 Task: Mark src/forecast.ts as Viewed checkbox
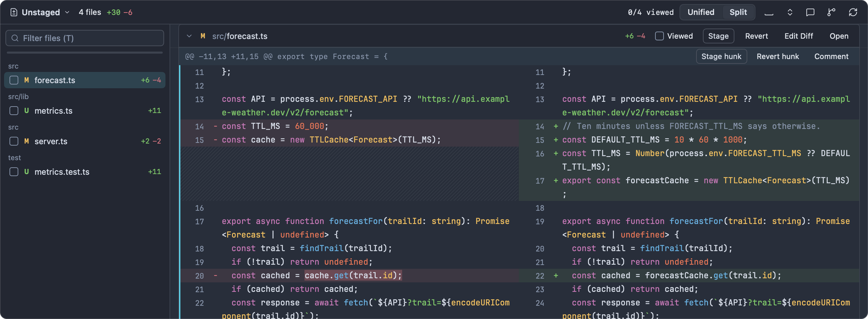point(659,36)
